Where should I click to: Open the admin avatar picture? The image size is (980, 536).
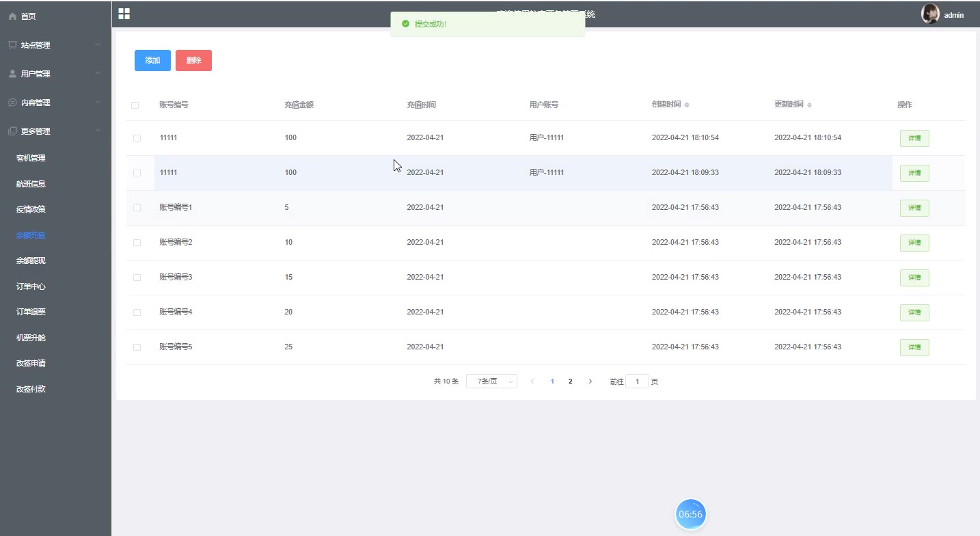(x=930, y=14)
